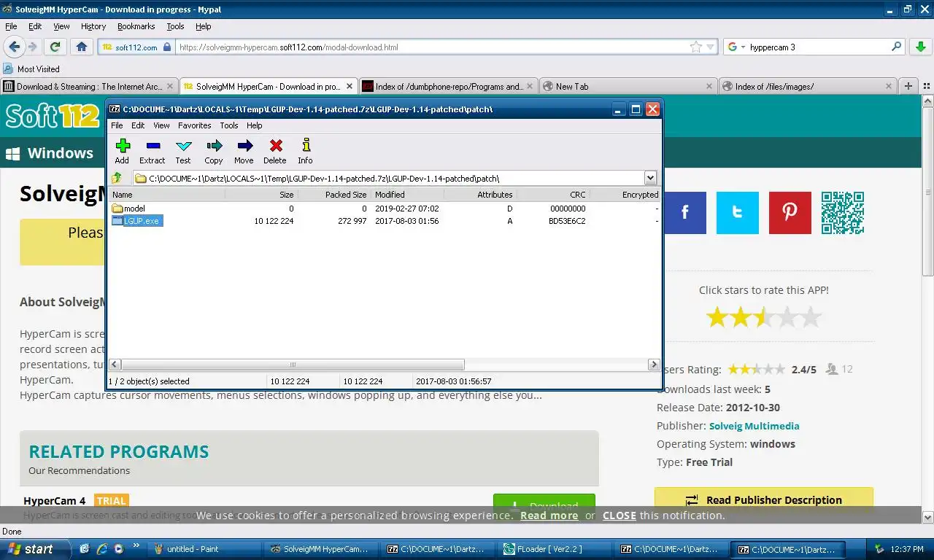This screenshot has height=560, width=934.
Task: Click the search magnifier icon
Action: tap(897, 47)
